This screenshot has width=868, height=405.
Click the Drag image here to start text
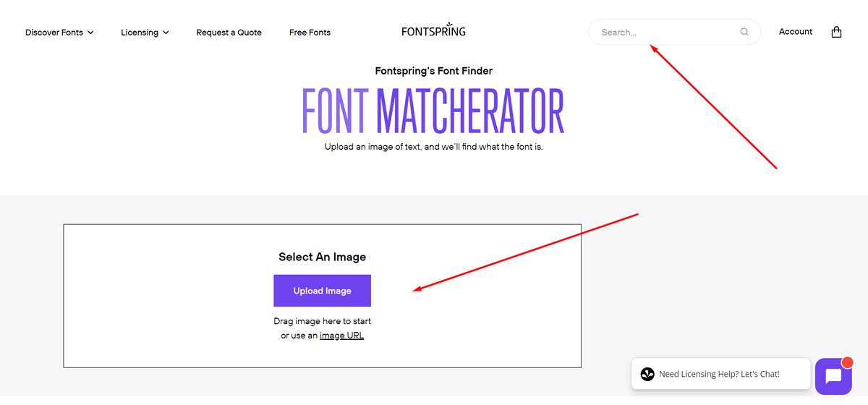click(322, 321)
